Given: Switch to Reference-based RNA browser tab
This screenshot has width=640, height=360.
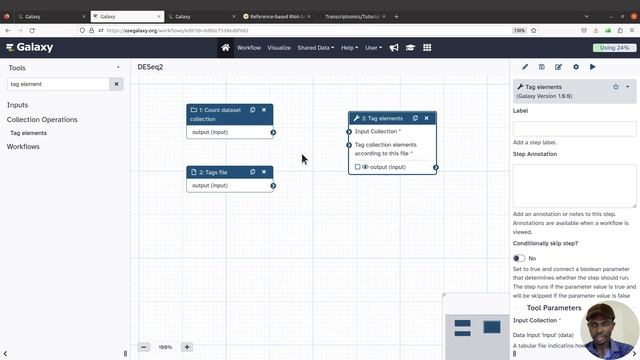Looking at the screenshot, I should 276,17.
